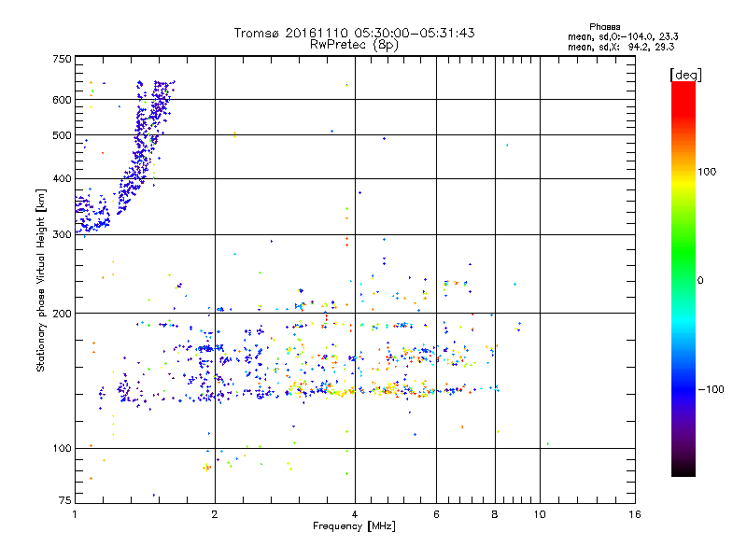Viewport: 747px width, 560px height.
Task: Click y-axis tick label '750'
Action: pyautogui.click(x=62, y=59)
